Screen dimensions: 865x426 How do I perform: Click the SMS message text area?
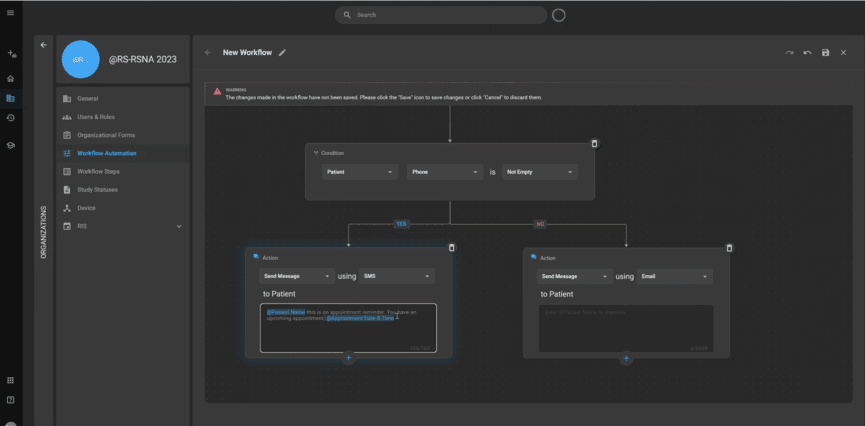coord(348,328)
